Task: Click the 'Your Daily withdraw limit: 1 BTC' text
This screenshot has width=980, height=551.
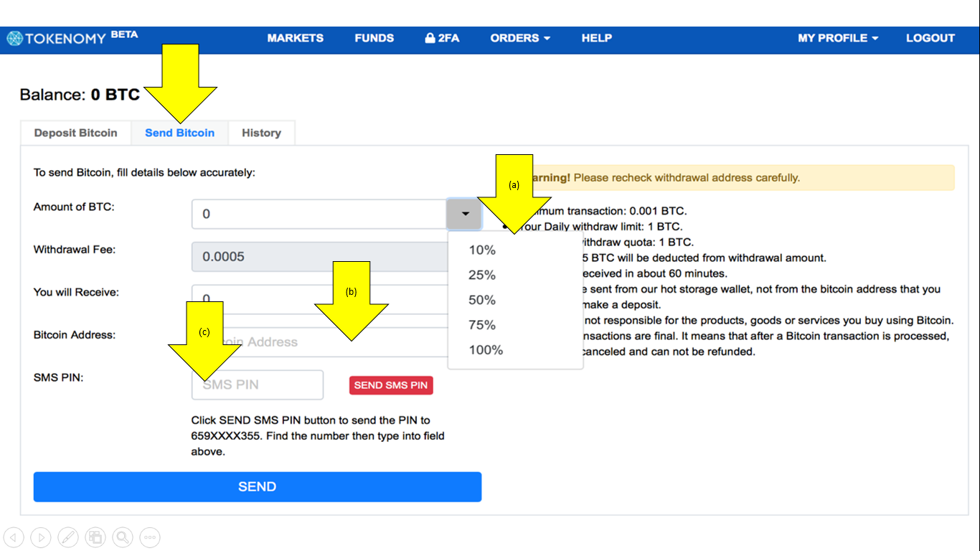Action: tap(600, 227)
